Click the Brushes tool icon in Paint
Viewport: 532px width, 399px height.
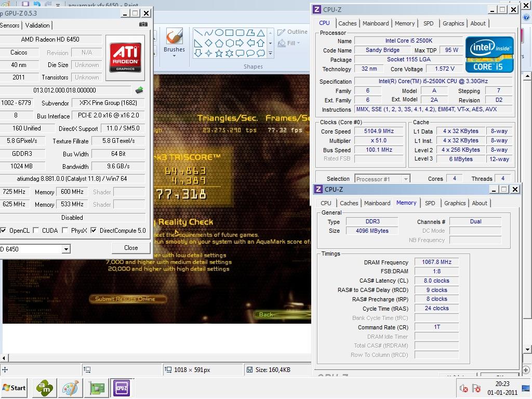coord(175,36)
